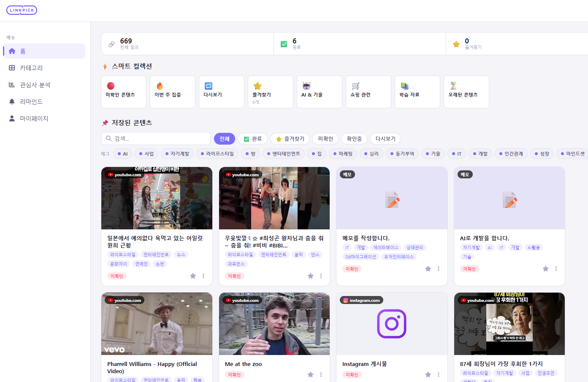Open the 쇼핑 관련 smart collection

click(369, 92)
